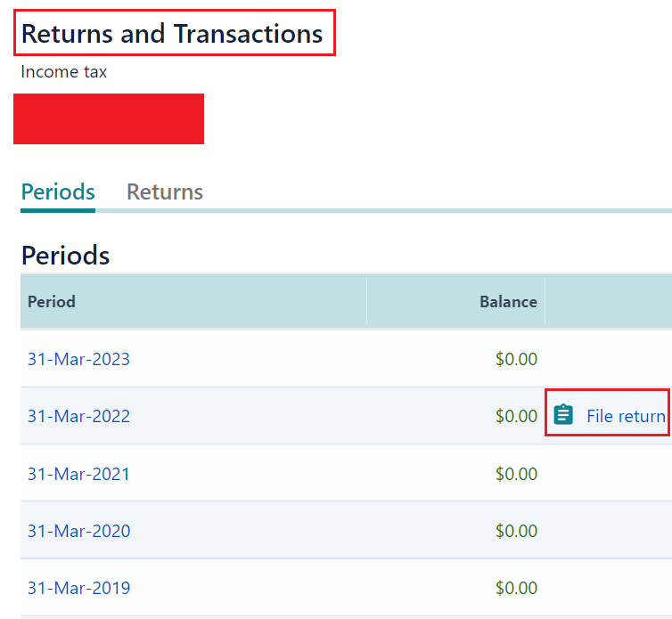The height and width of the screenshot is (619, 672).
Task: Click the $0.00 balance for 31-Mar-2020
Action: pos(516,531)
